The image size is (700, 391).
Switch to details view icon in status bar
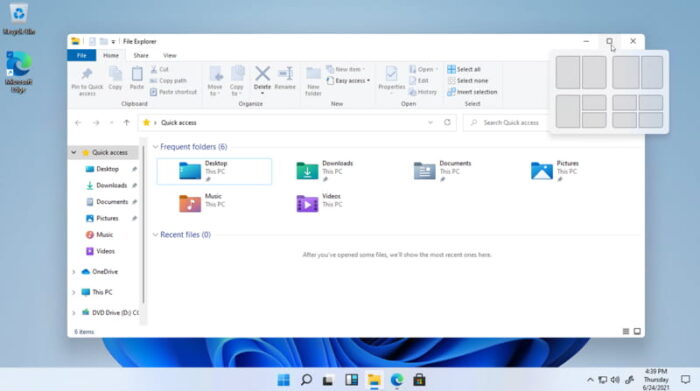pyautogui.click(x=626, y=331)
